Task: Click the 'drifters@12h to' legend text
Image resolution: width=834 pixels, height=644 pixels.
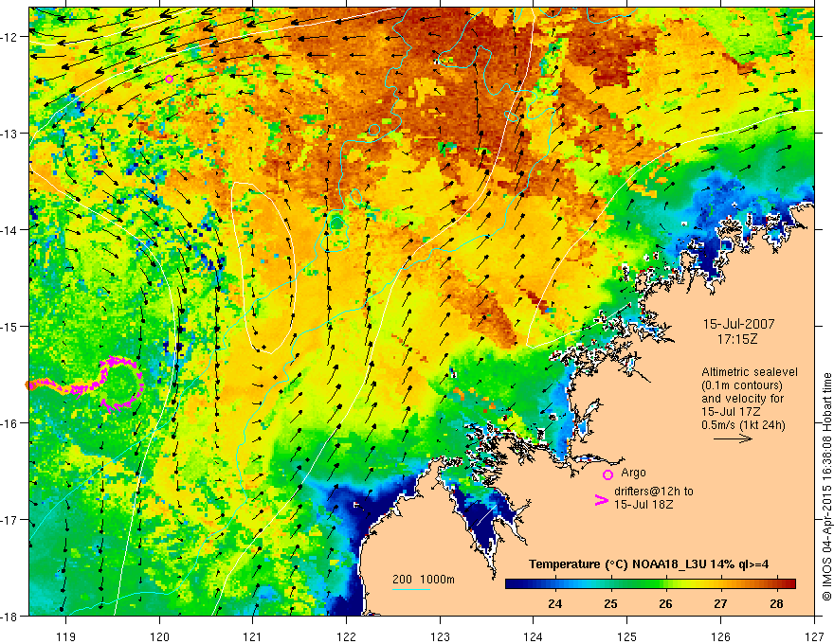Action: (654, 492)
